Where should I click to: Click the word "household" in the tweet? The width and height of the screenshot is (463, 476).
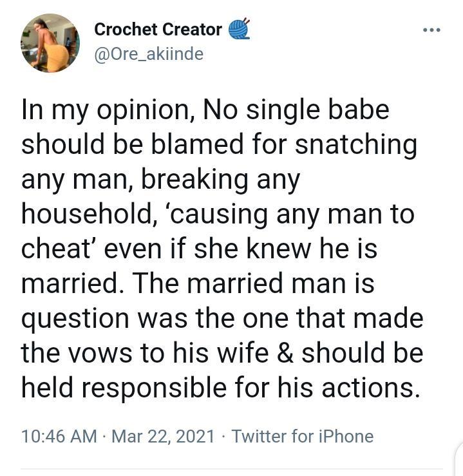point(84,214)
